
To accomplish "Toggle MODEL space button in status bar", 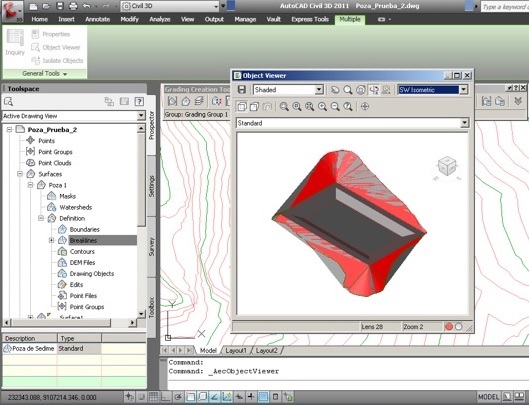I will coord(488,397).
